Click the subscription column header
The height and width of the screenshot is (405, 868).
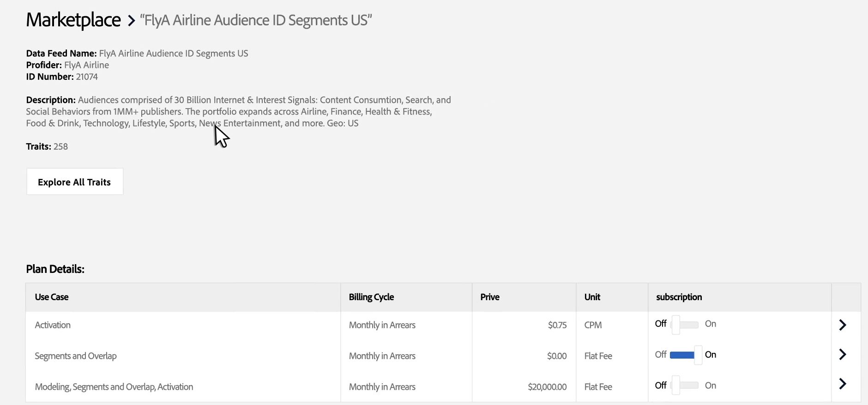679,297
